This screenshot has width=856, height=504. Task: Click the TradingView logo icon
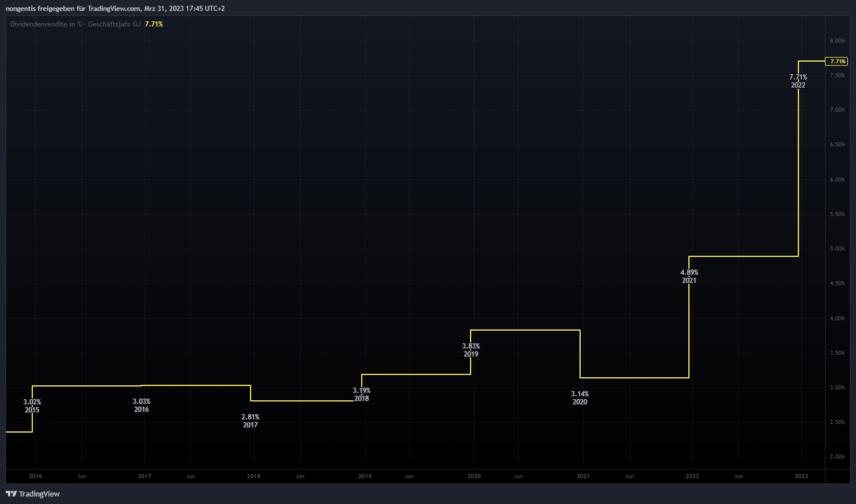[x=11, y=494]
